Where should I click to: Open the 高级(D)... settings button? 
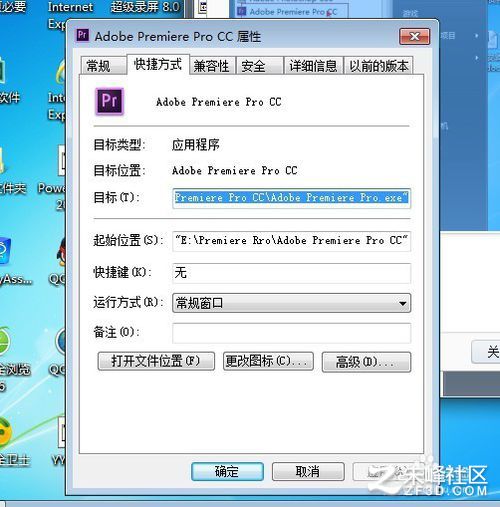pyautogui.click(x=366, y=362)
